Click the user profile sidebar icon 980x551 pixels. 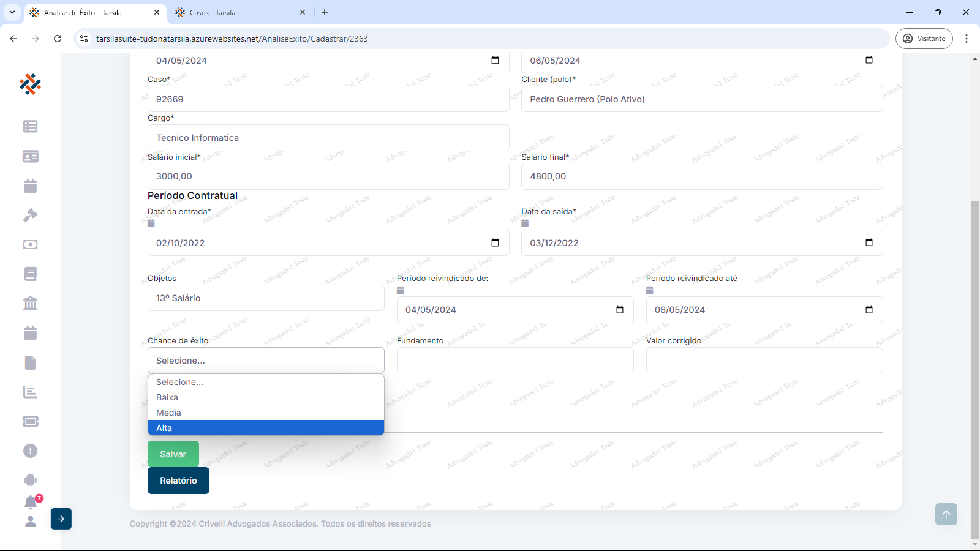click(30, 521)
